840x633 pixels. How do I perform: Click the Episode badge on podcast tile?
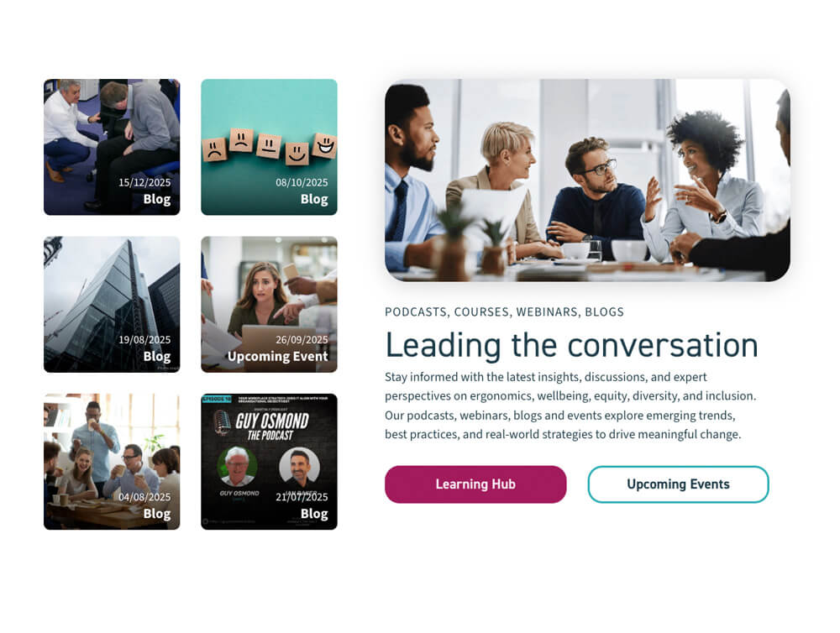(217, 399)
